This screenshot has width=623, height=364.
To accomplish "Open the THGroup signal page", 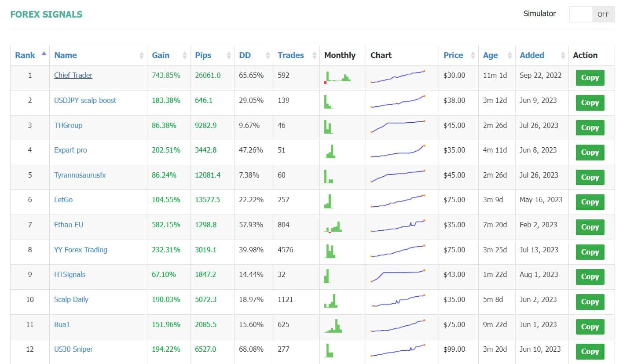I will coord(68,125).
